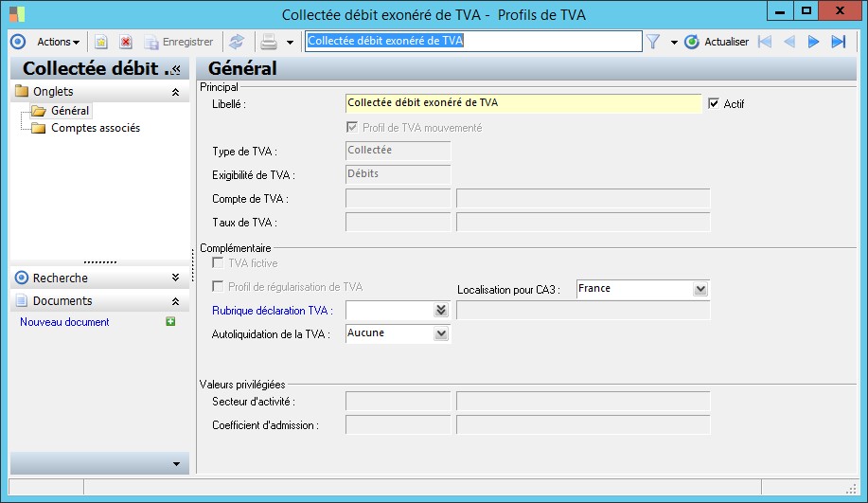Toggle the Actif checkbox
This screenshot has height=503, width=868.
click(714, 103)
